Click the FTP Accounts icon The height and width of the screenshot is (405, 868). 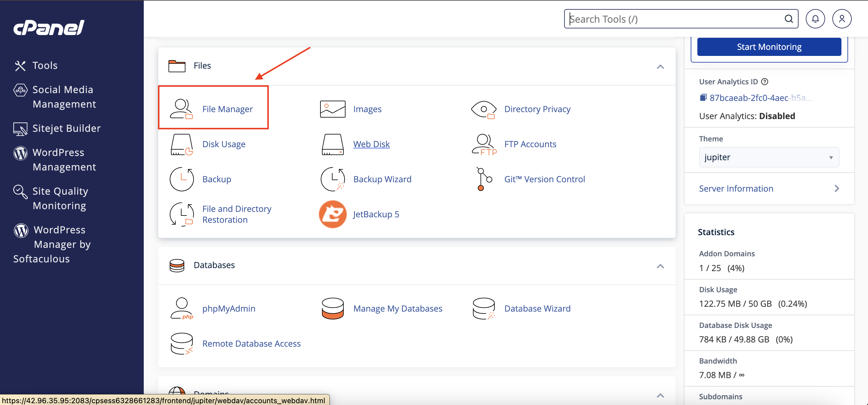click(x=484, y=144)
